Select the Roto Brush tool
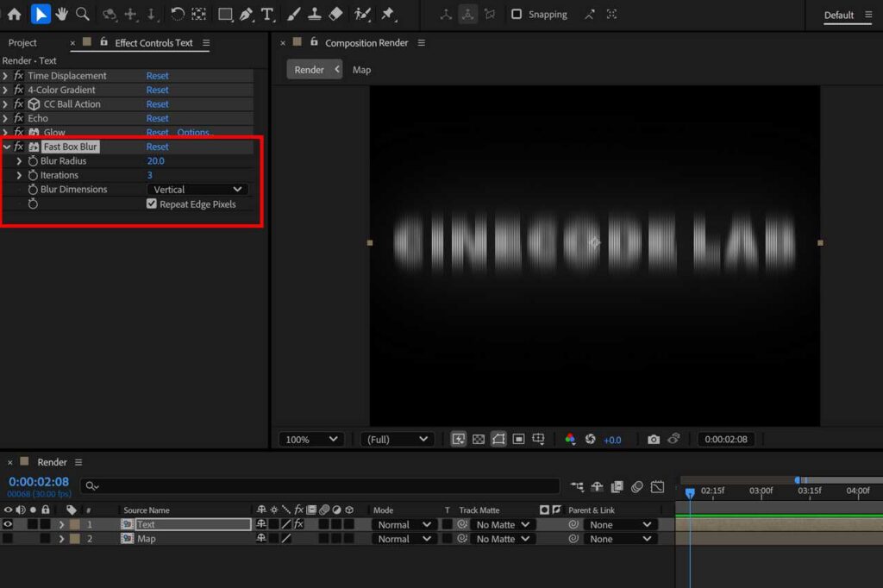 click(362, 14)
